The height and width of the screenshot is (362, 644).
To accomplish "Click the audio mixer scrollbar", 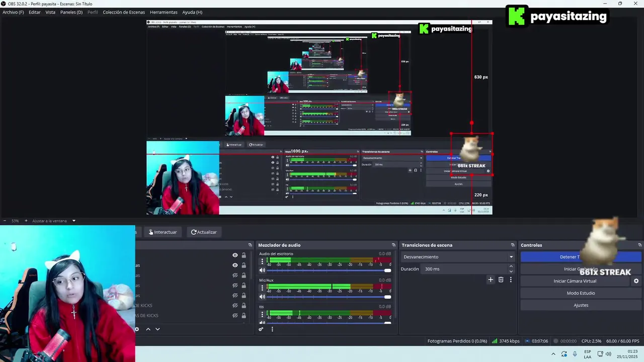I will (394, 284).
